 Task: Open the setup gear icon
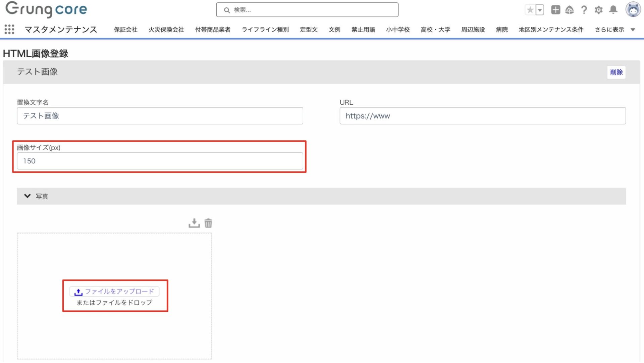(598, 10)
